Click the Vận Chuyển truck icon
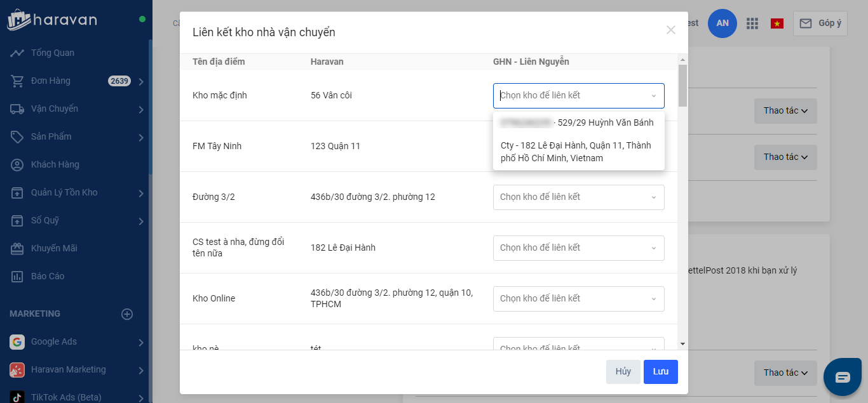 click(17, 109)
